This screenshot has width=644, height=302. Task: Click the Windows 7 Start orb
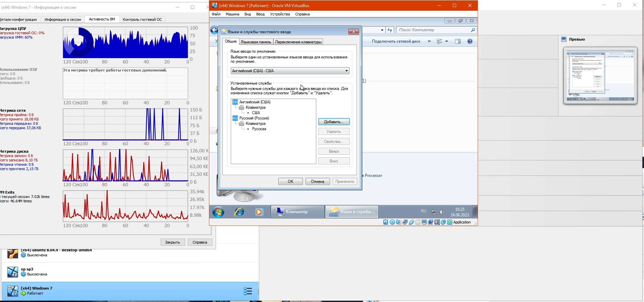click(218, 212)
